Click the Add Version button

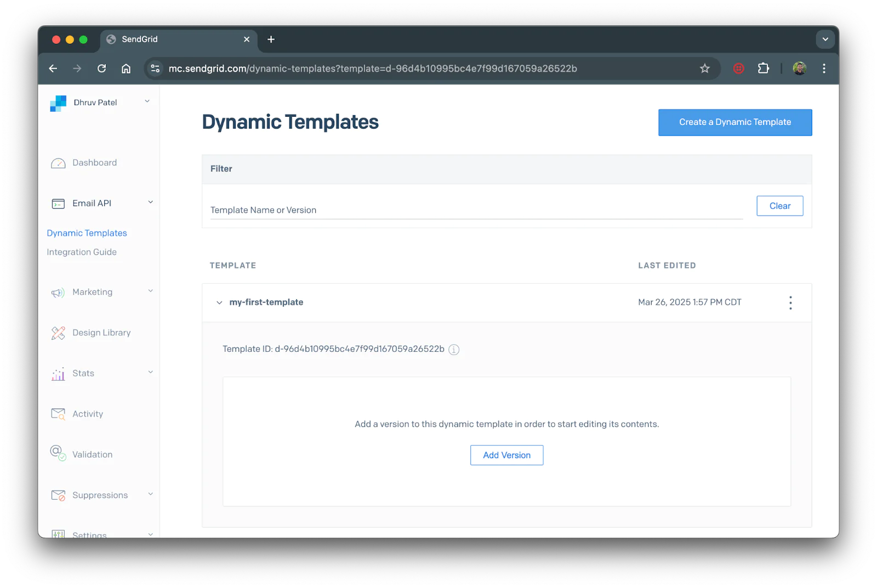pos(506,456)
